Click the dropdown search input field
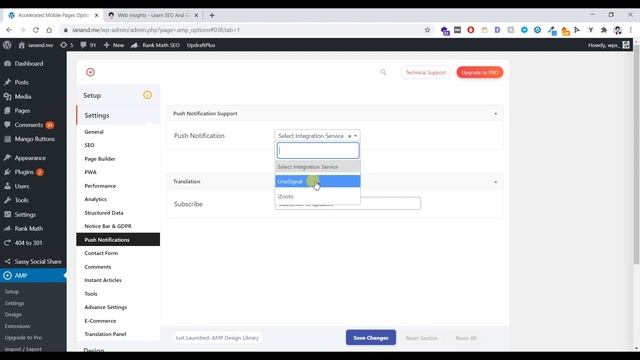Viewport: 640px width, 360px height. (x=318, y=151)
